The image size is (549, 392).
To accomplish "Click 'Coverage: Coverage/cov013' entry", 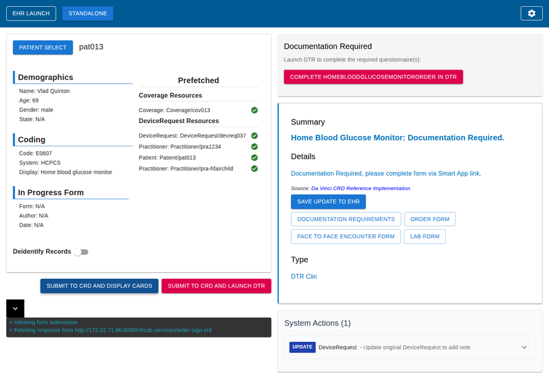I will point(174,110).
